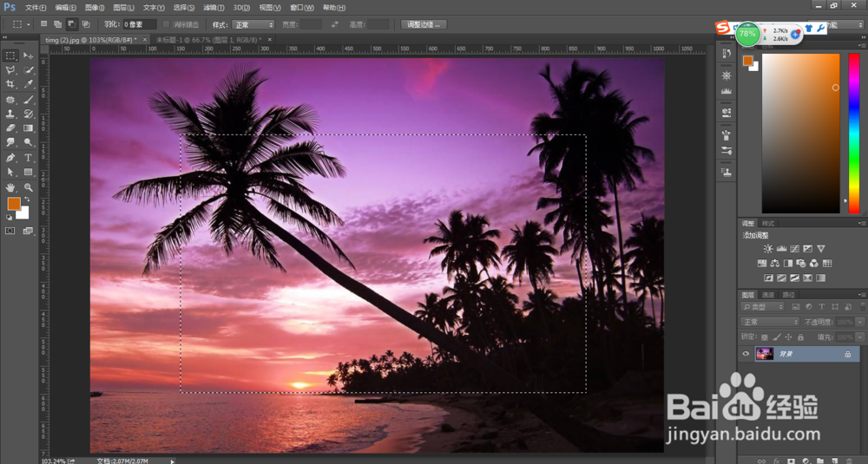Switch to the 路径 paths tab

coord(789,295)
